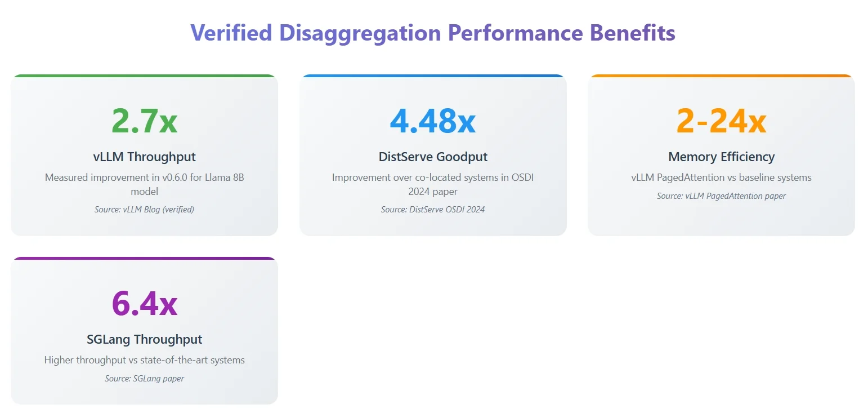Select the DistServe Goodput card title
Image resolution: width=868 pixels, height=413 pixels.
coord(433,157)
